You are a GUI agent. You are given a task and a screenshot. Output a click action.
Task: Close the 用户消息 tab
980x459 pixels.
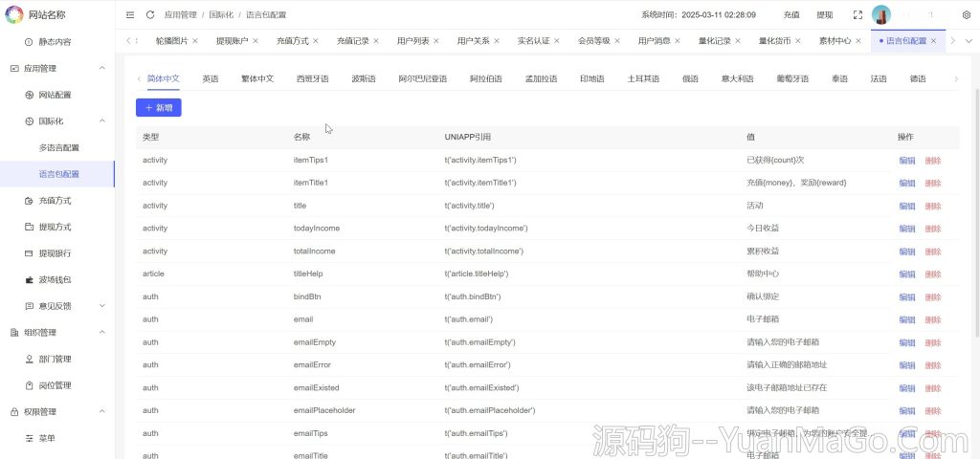tap(678, 40)
